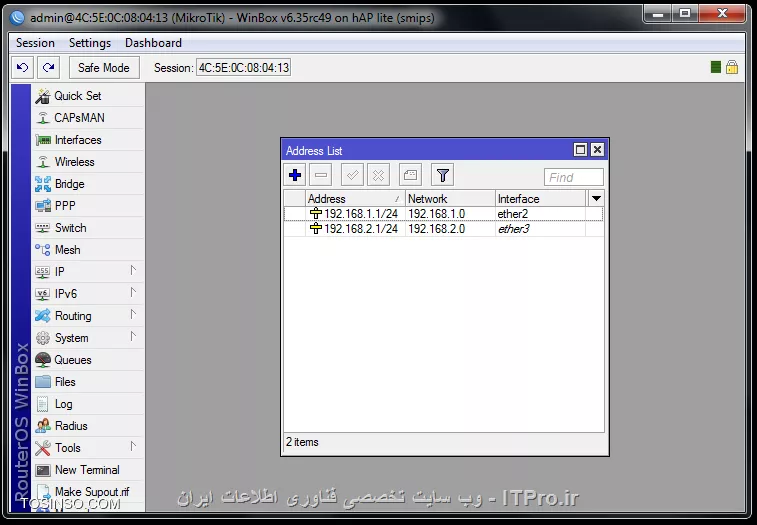Click the Undo arrow icon

pos(22,68)
